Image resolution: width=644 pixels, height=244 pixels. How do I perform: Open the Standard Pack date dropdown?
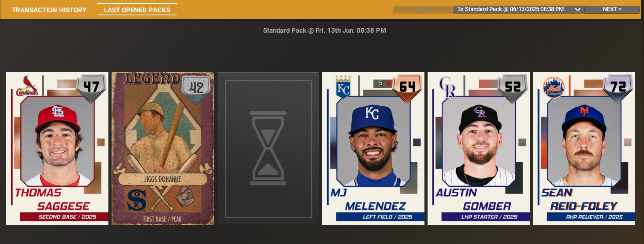click(x=519, y=9)
